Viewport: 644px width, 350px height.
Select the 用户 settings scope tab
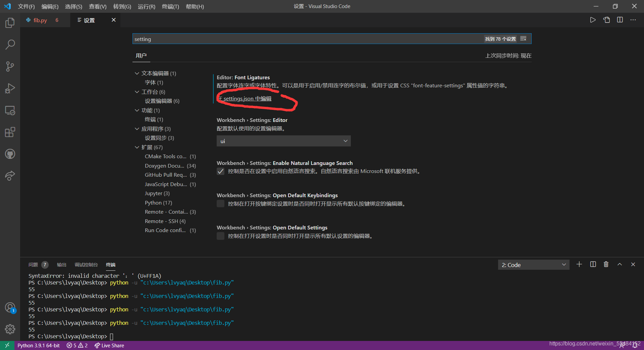coord(141,55)
